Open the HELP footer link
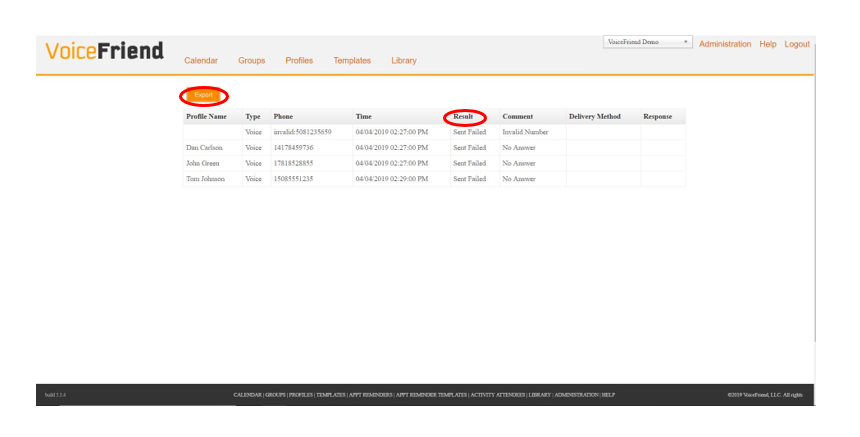Screen dimensions: 860x437 (608, 395)
